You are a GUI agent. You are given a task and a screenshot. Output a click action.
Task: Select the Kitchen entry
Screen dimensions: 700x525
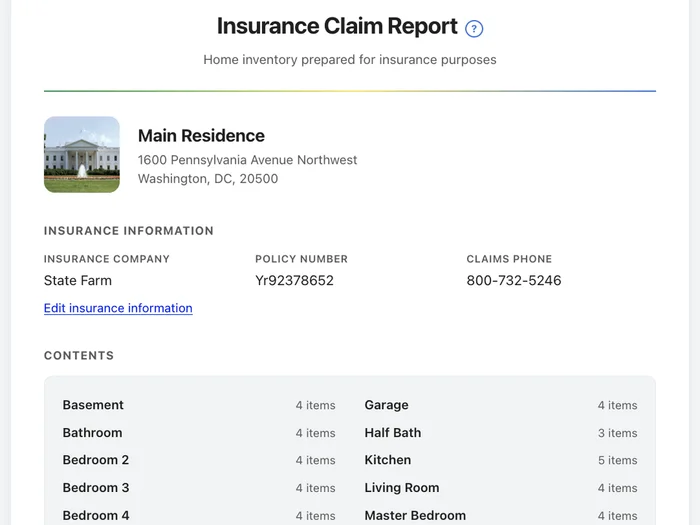pos(501,460)
